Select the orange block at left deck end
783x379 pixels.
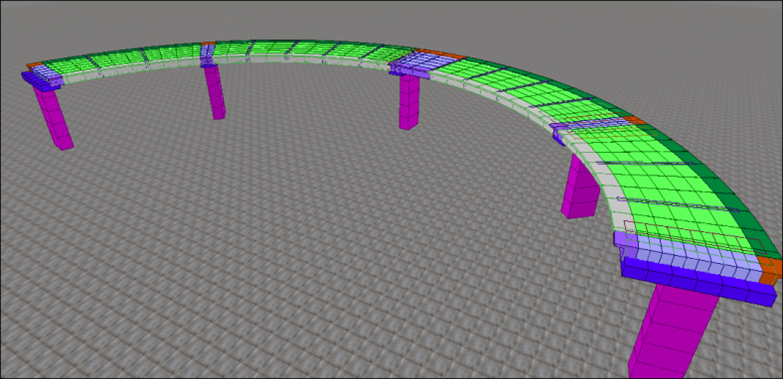pos(34,65)
